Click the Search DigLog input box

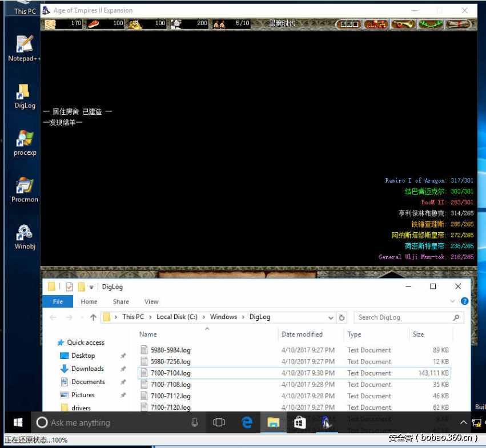403,317
